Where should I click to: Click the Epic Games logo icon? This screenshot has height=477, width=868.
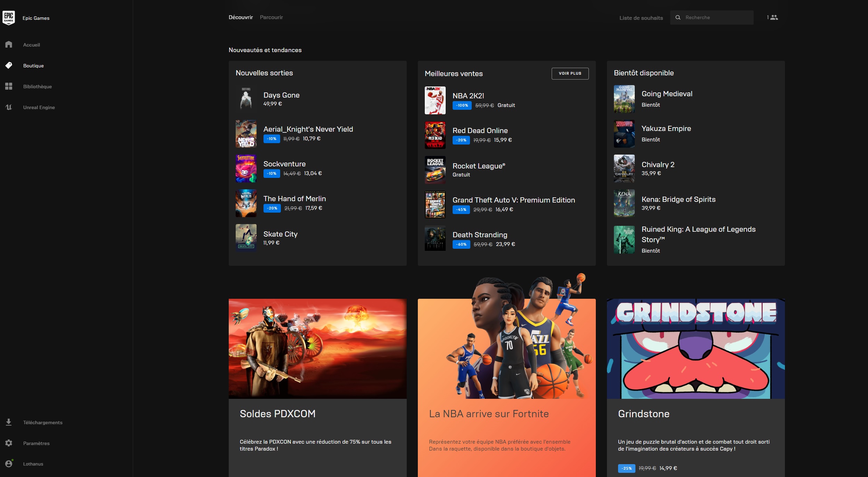(x=9, y=18)
